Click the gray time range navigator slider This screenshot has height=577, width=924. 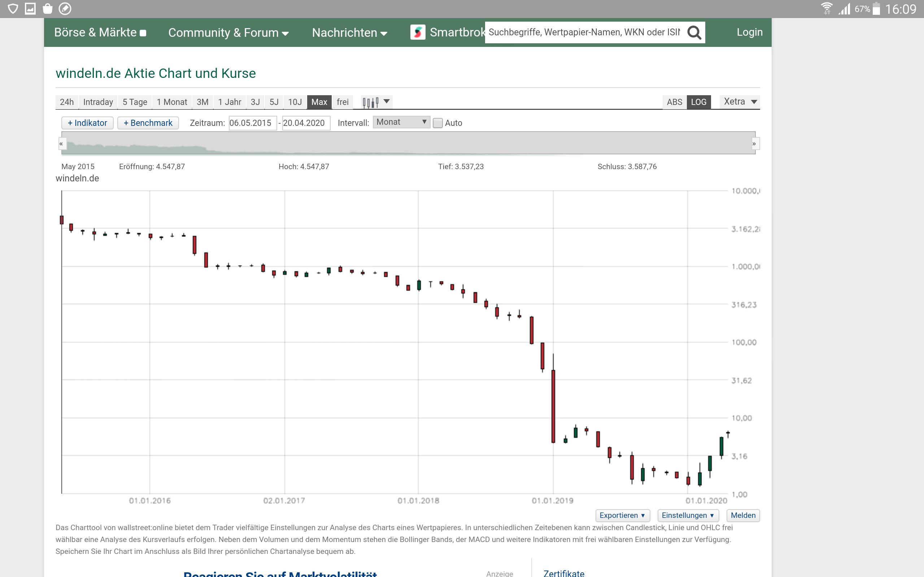pyautogui.click(x=408, y=144)
